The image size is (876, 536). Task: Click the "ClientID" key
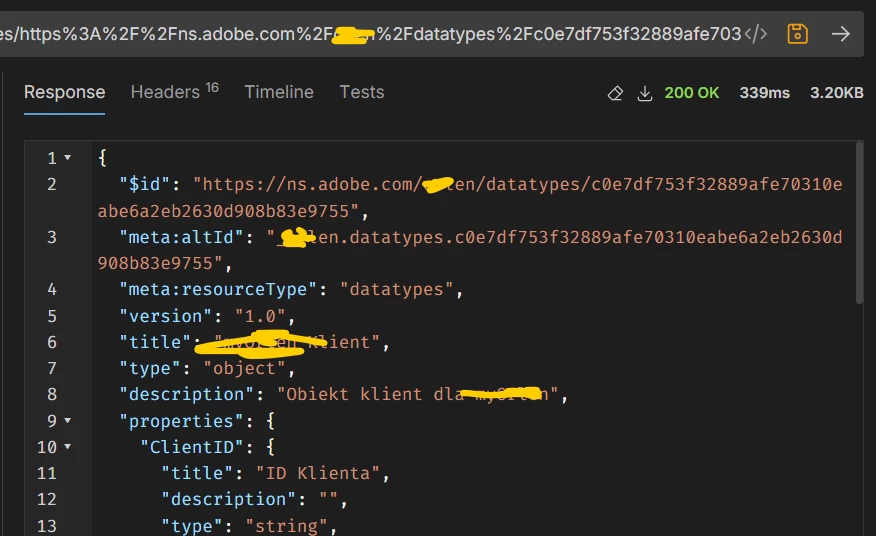(192, 447)
